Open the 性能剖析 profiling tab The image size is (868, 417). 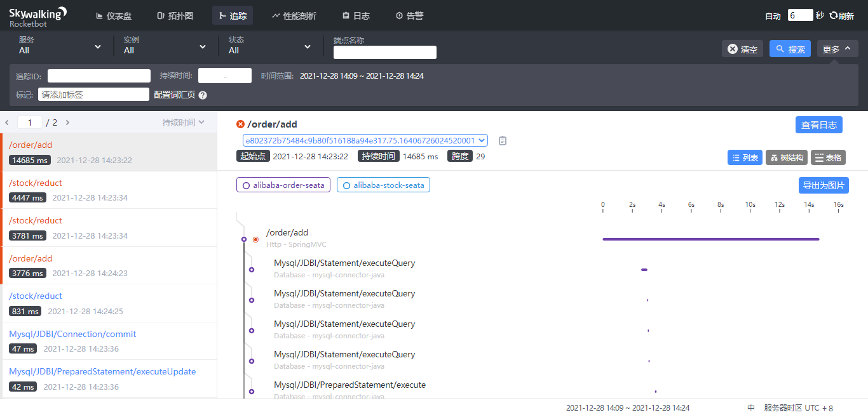pyautogui.click(x=294, y=15)
